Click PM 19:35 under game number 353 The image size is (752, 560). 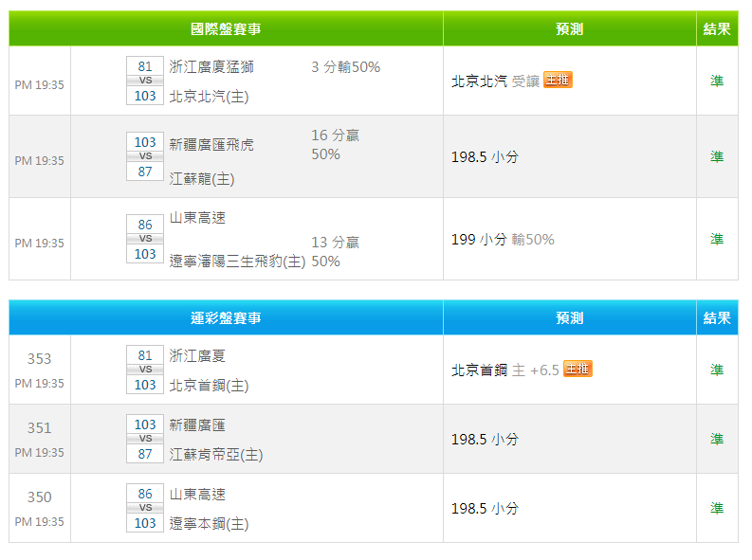(39, 383)
